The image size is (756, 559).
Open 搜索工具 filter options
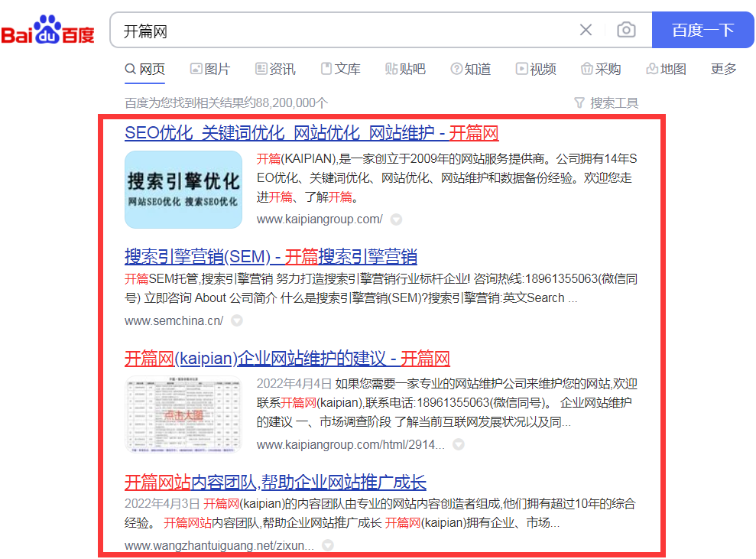click(x=606, y=102)
